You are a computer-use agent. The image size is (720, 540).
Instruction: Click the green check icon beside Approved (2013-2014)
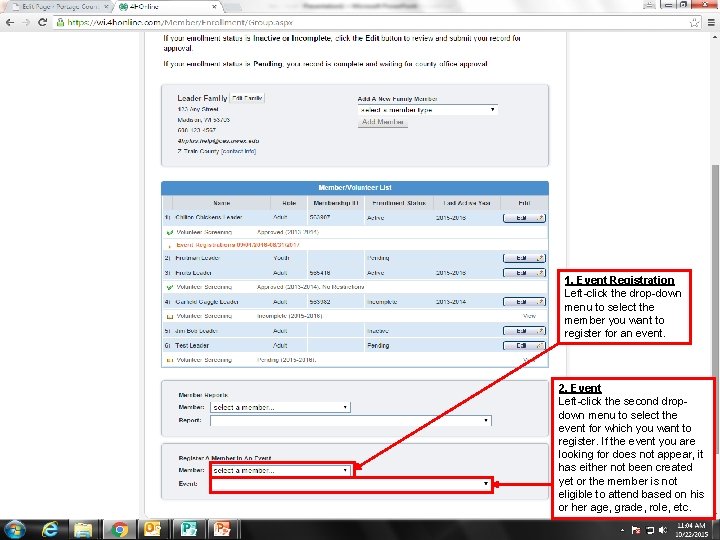click(169, 232)
